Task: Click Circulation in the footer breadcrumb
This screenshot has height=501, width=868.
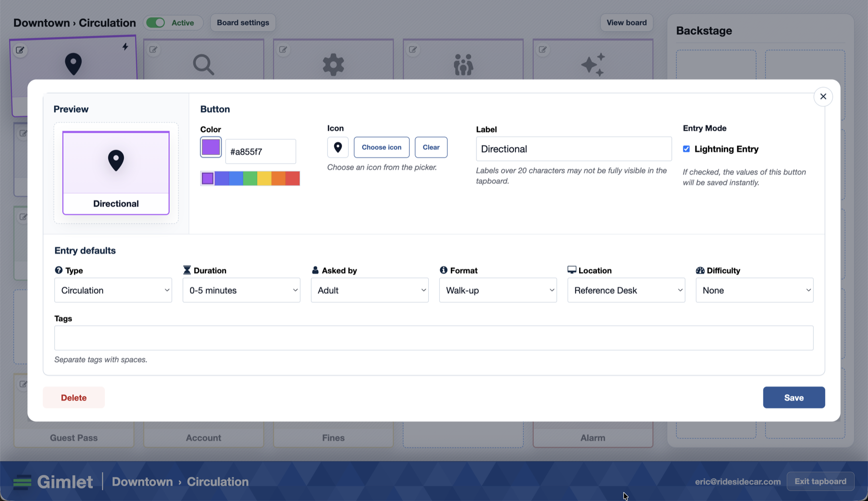Action: [218, 482]
